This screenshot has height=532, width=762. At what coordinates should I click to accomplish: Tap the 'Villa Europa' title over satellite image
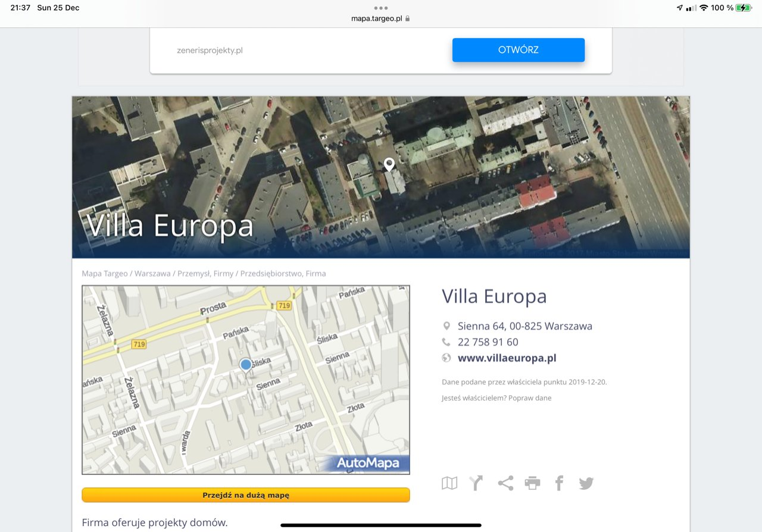(x=170, y=226)
